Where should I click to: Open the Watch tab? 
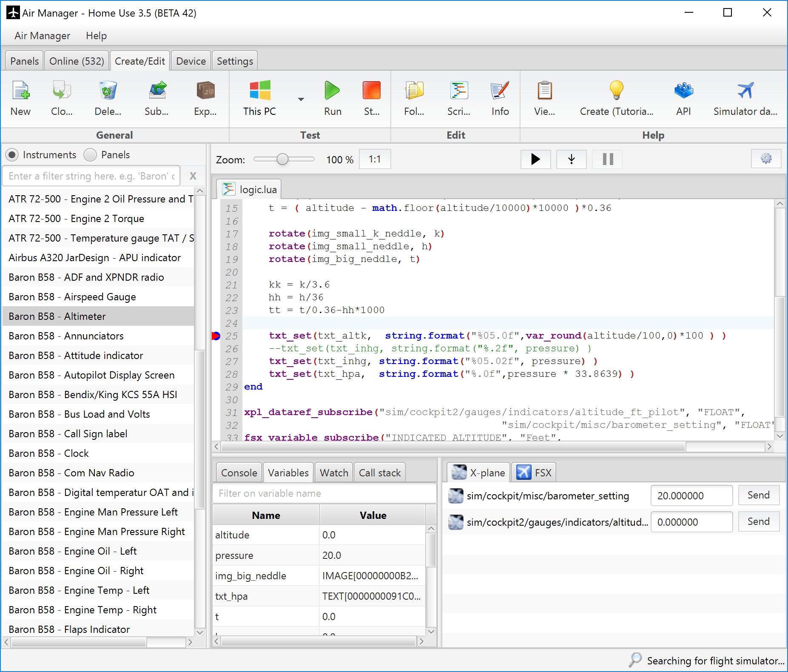[x=334, y=473]
